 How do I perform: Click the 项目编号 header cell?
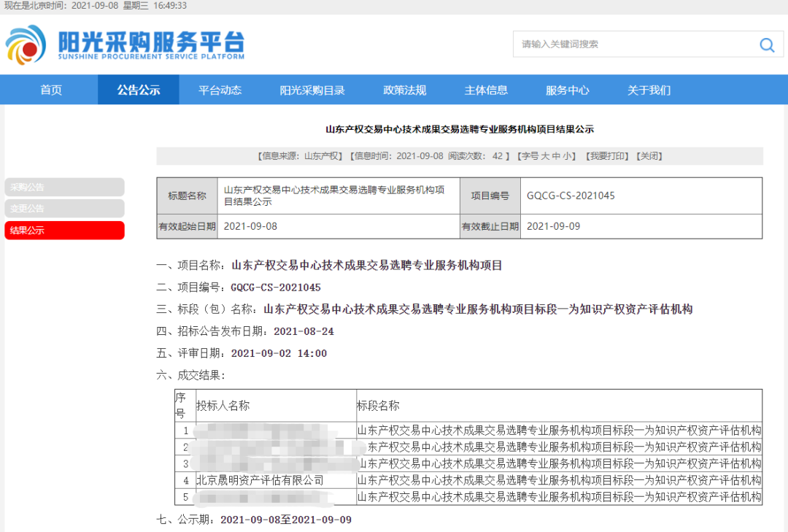click(x=490, y=196)
